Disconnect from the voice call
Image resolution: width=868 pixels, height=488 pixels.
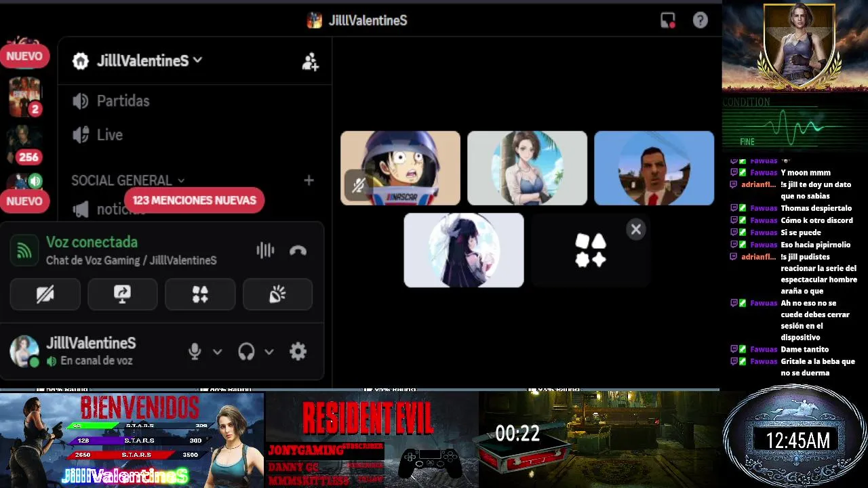pos(298,251)
